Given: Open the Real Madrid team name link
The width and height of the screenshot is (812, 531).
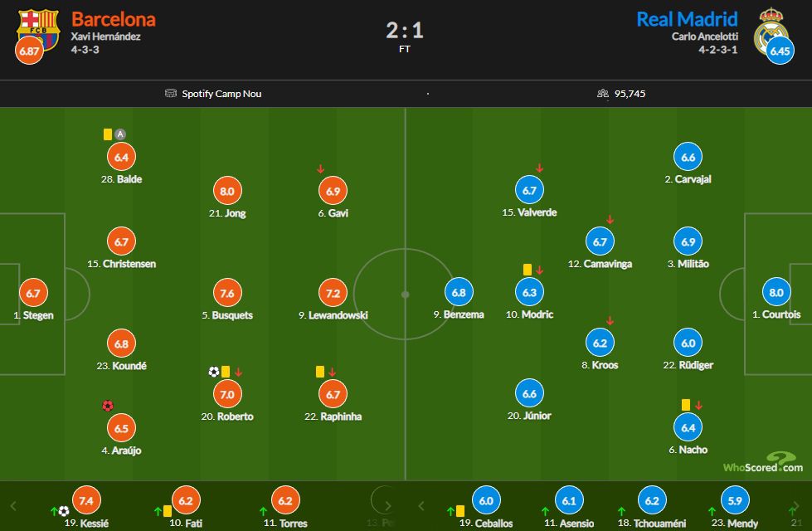Looking at the screenshot, I should pyautogui.click(x=687, y=19).
